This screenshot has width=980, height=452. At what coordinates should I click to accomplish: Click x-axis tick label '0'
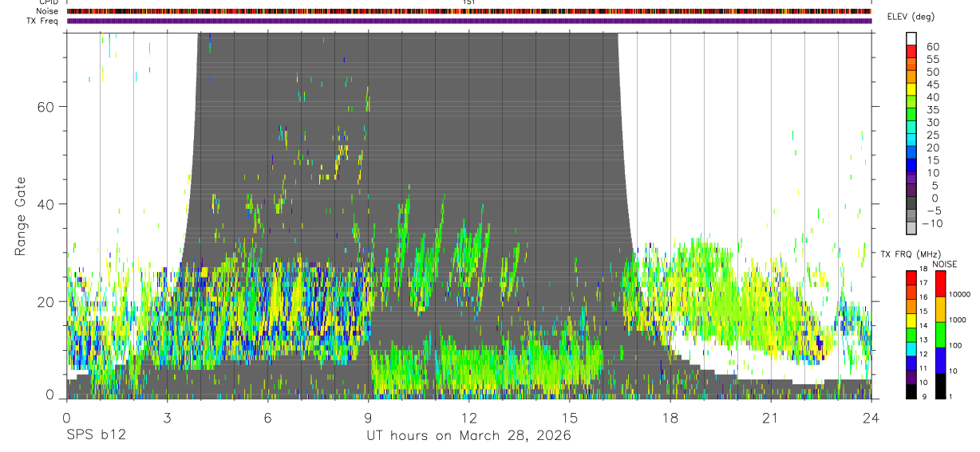[66, 419]
